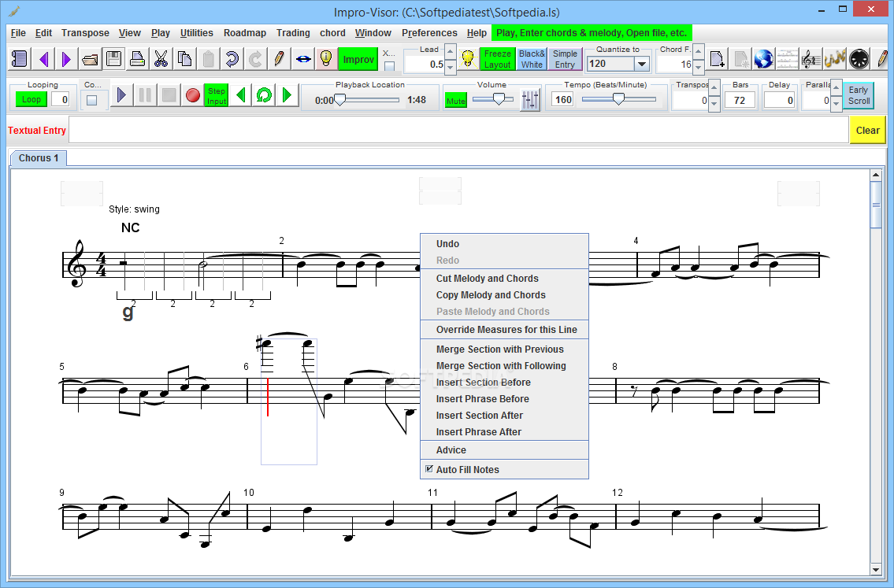Decrease the Parallax spinner
This screenshot has width=894, height=588.
point(837,103)
